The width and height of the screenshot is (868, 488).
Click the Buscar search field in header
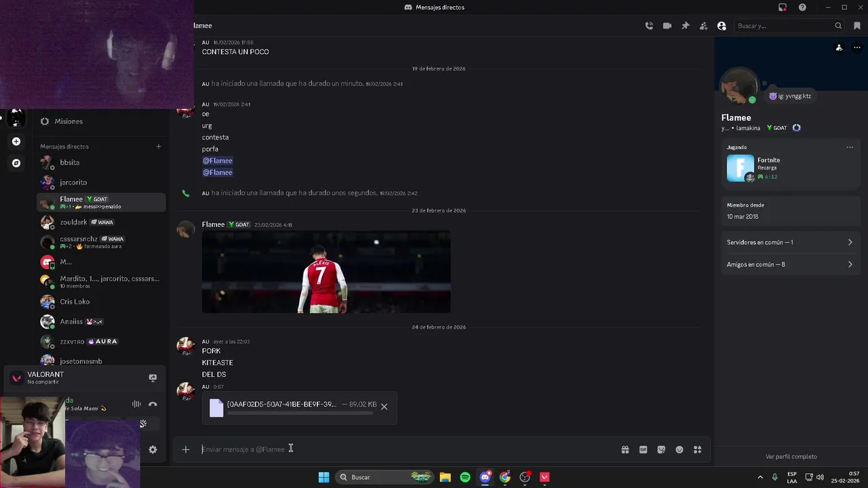point(790,26)
